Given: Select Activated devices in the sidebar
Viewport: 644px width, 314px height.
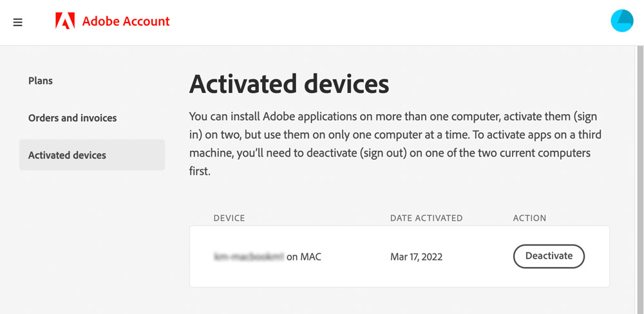Looking at the screenshot, I should [x=92, y=155].
